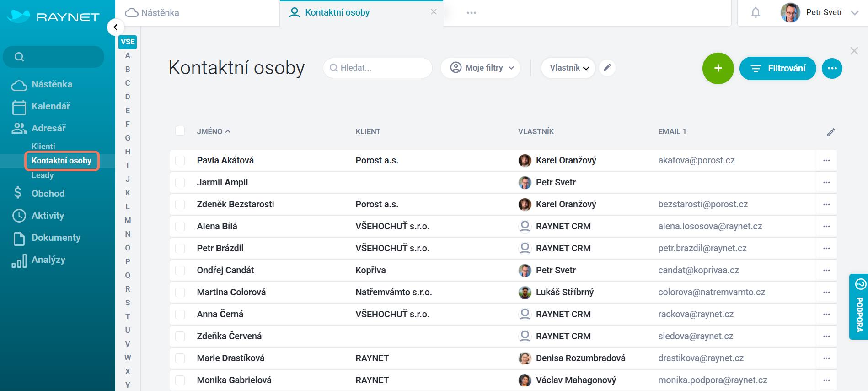This screenshot has width=868, height=391.
Task: Open row menu for Pavla Akátová
Action: [x=826, y=161]
